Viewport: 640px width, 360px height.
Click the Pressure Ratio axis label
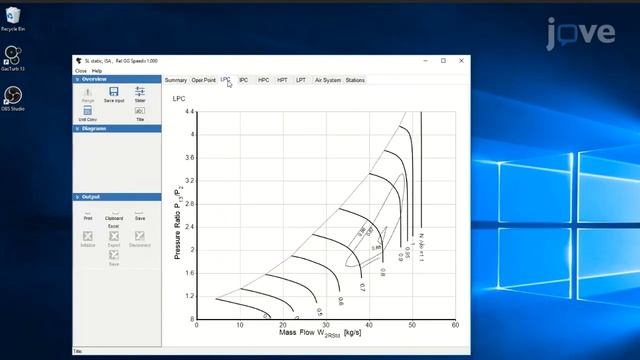pos(178,222)
